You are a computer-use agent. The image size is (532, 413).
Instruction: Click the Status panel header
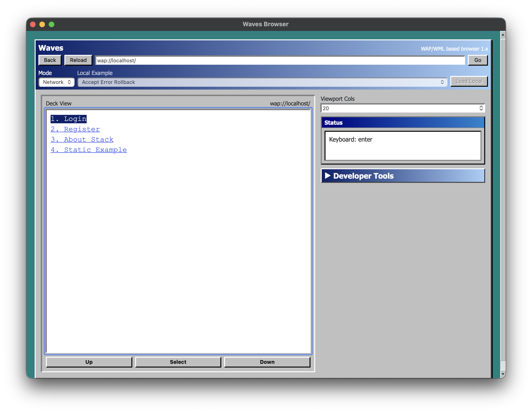click(403, 123)
